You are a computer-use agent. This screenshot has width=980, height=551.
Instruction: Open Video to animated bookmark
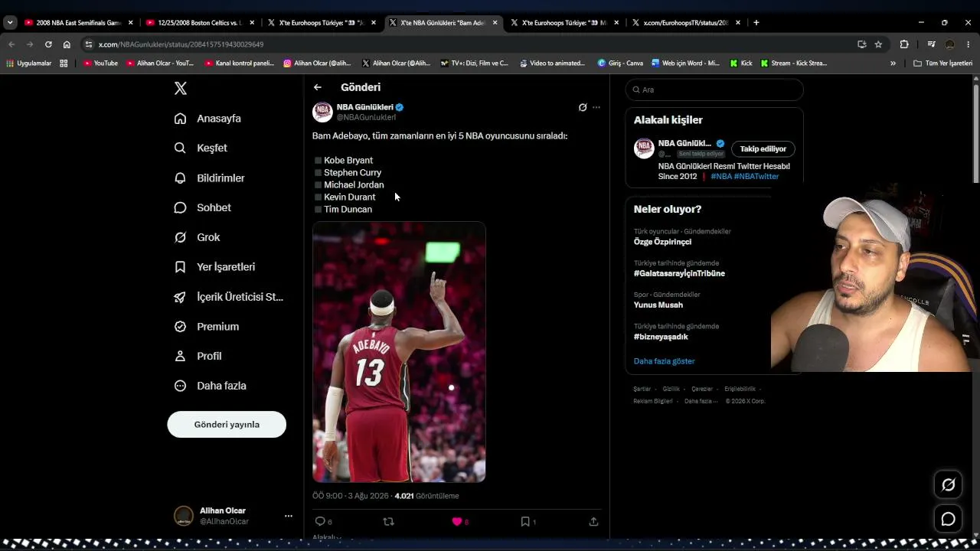(551, 64)
